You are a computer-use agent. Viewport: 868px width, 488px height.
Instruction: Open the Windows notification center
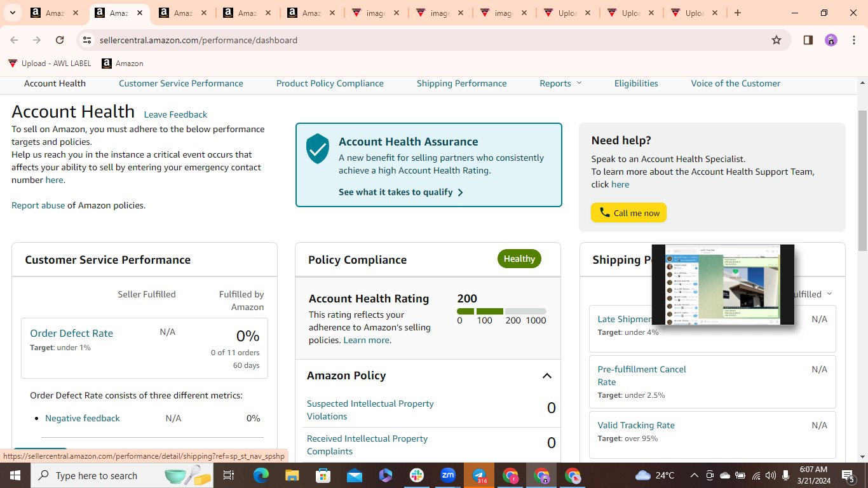point(848,475)
